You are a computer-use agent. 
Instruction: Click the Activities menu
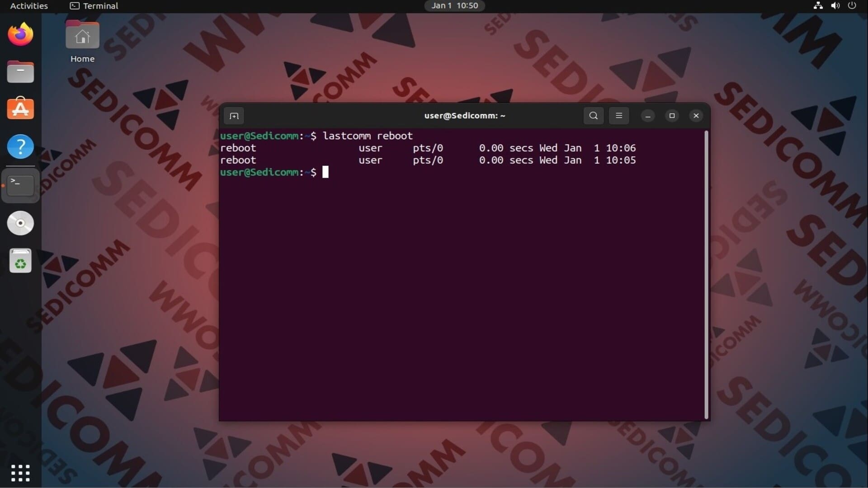tap(29, 6)
